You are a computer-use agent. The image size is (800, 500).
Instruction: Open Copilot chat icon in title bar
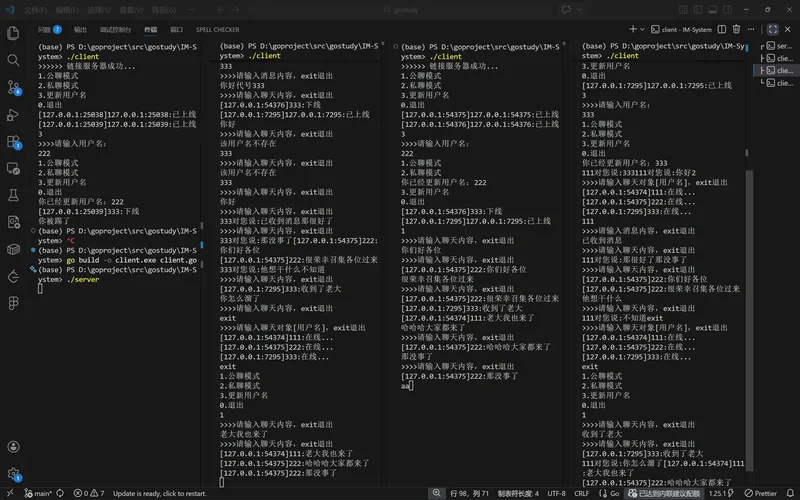click(566, 10)
